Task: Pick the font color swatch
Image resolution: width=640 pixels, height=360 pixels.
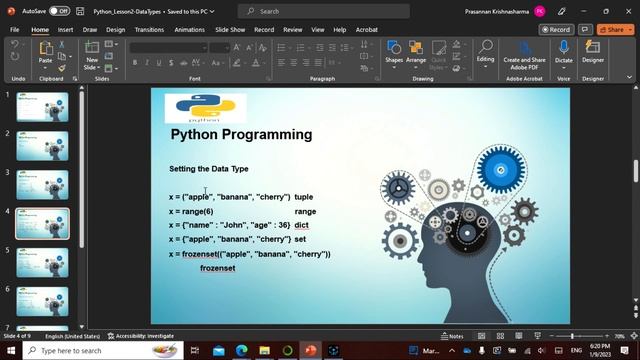Action: [x=256, y=63]
